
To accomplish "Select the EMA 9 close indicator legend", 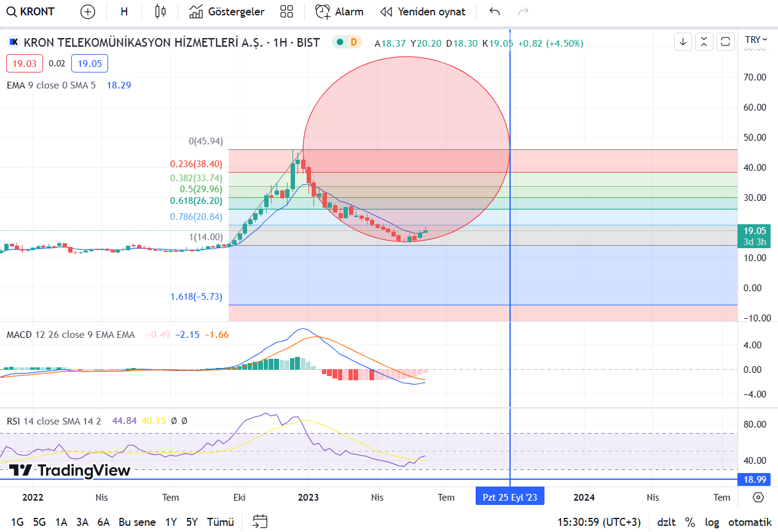I will 51,85.
